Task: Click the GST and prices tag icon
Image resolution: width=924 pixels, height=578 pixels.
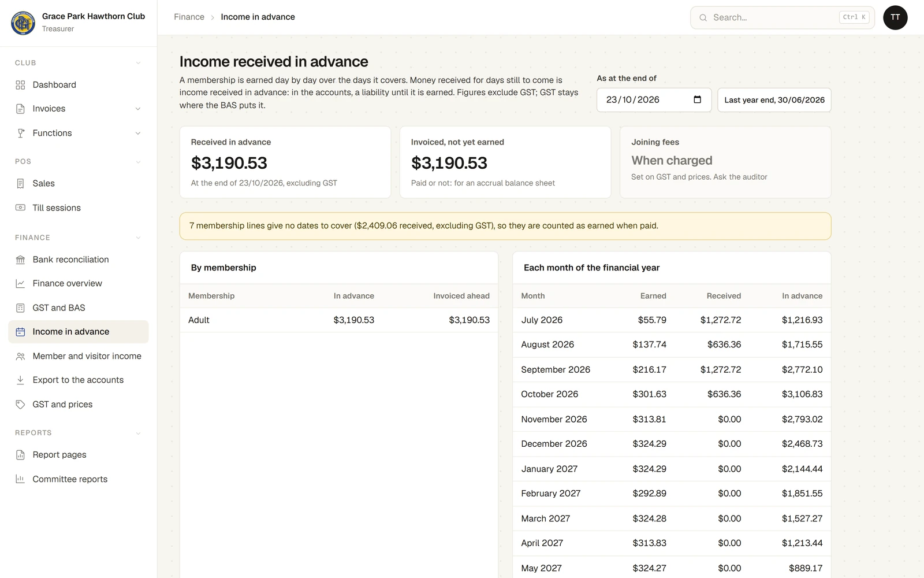Action: pyautogui.click(x=20, y=404)
